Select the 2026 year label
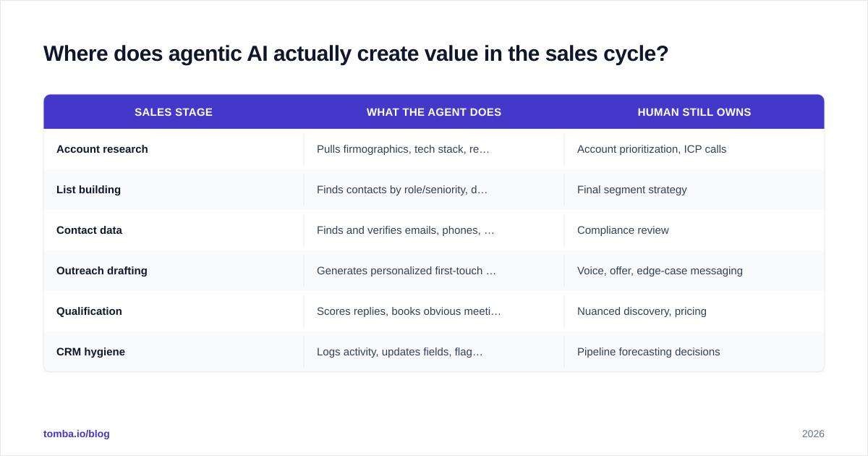 point(813,434)
